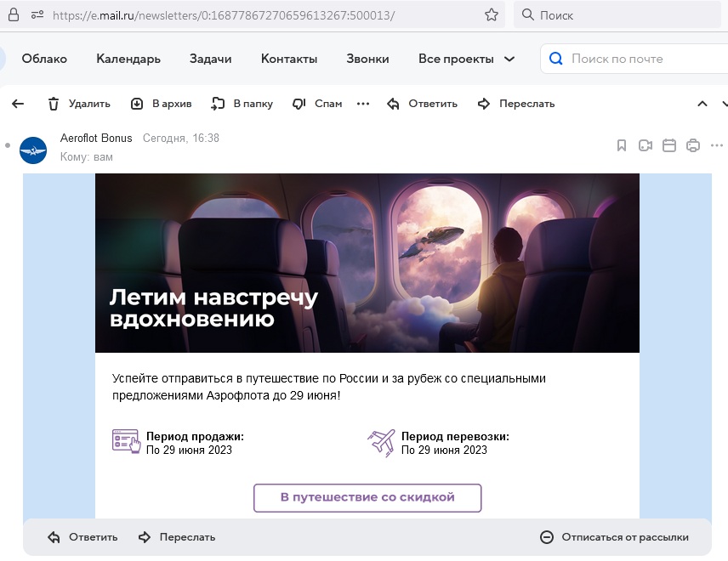This screenshot has height=561, width=728.
Task: Go to previous message with up chevron
Action: [702, 104]
